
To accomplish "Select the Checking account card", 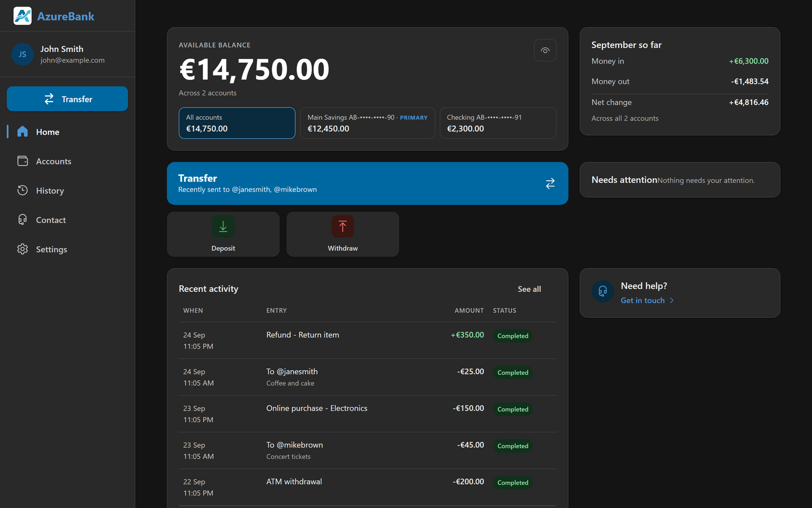I will pyautogui.click(x=498, y=123).
